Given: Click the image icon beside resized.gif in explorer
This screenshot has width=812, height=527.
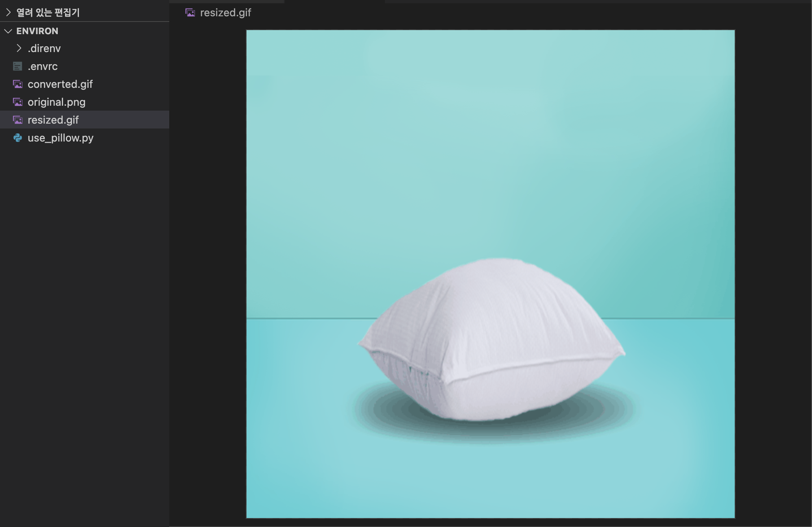Looking at the screenshot, I should pos(17,120).
